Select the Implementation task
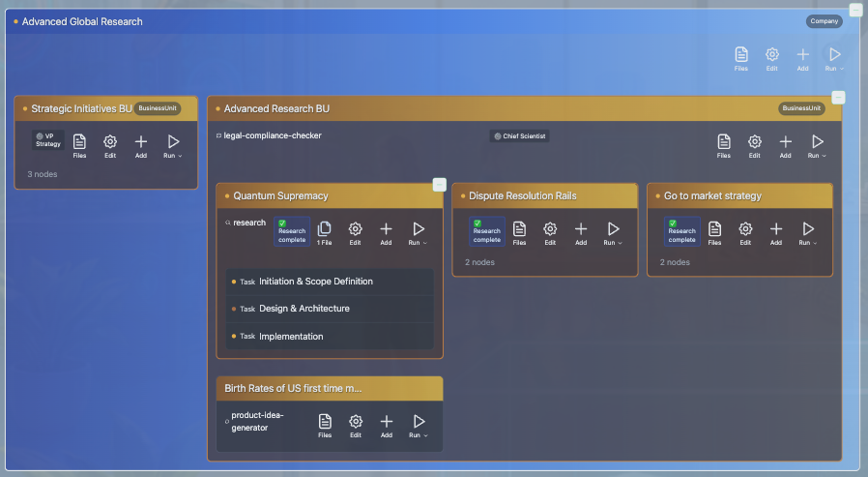Viewport: 868px width, 477px height. click(330, 337)
